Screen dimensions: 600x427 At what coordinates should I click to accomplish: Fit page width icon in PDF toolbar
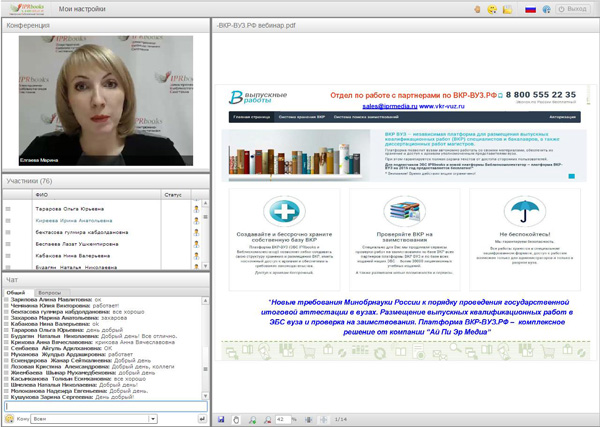tap(308, 419)
